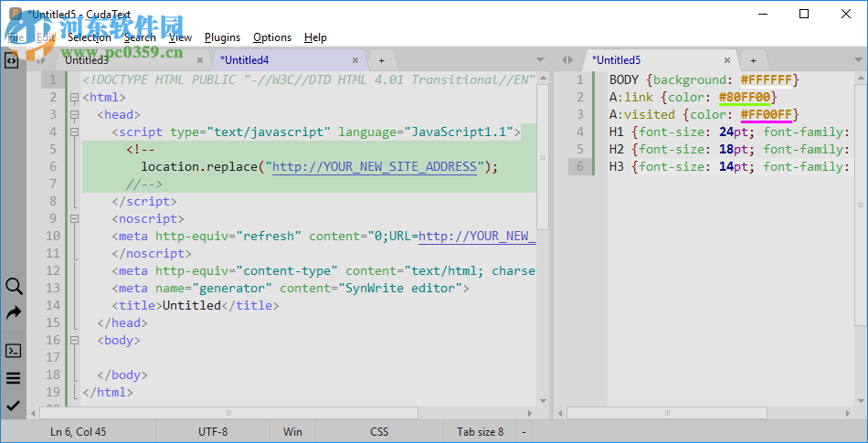Add a new tab in left editor group
The image size is (868, 443).
(x=381, y=60)
